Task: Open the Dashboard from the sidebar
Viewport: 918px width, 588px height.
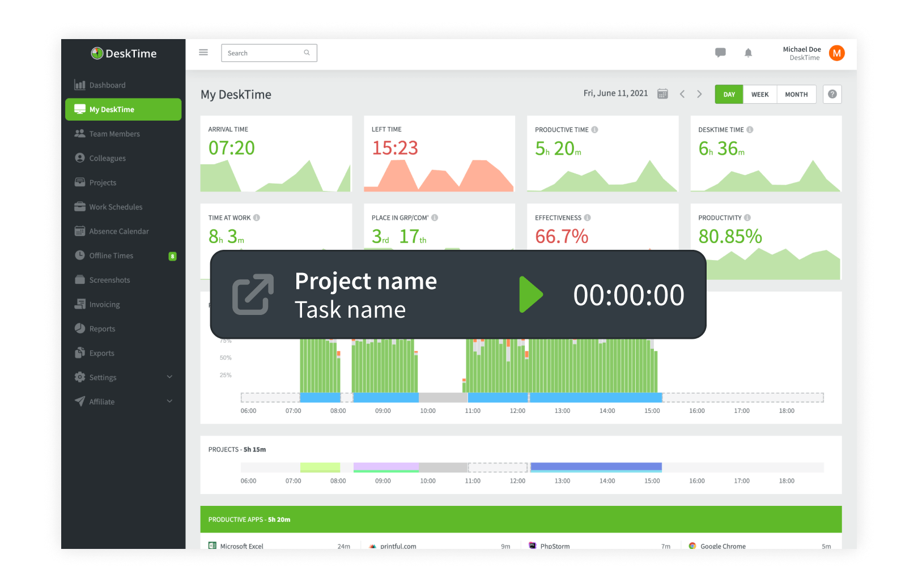Action: [108, 84]
